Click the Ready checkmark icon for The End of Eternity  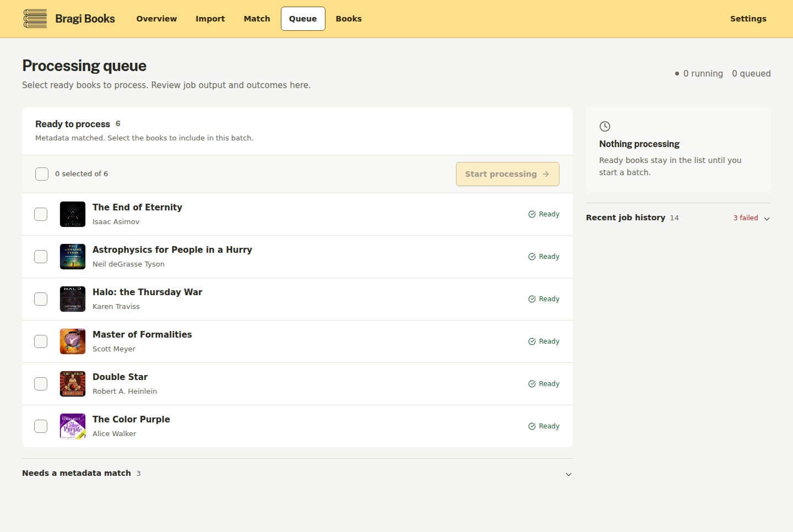click(x=532, y=214)
